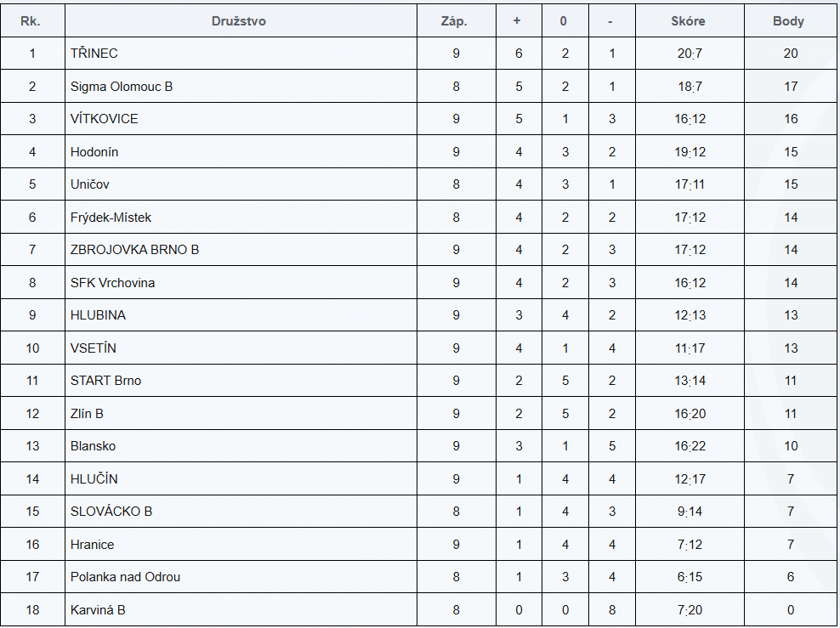Click TŘINEC's score 20:7 cell
Screen dimensions: 840x628
click(x=689, y=54)
